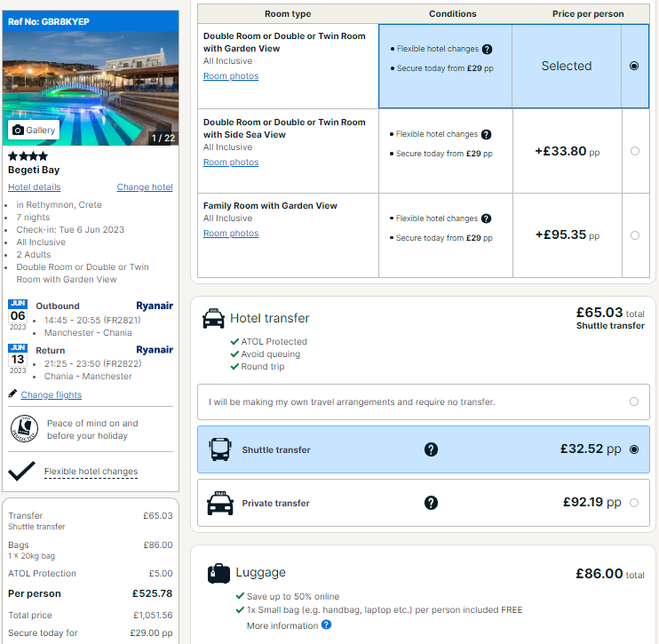Image resolution: width=659 pixels, height=644 pixels.
Task: Click the Ryanair logo on Outbound flight
Action: [155, 306]
